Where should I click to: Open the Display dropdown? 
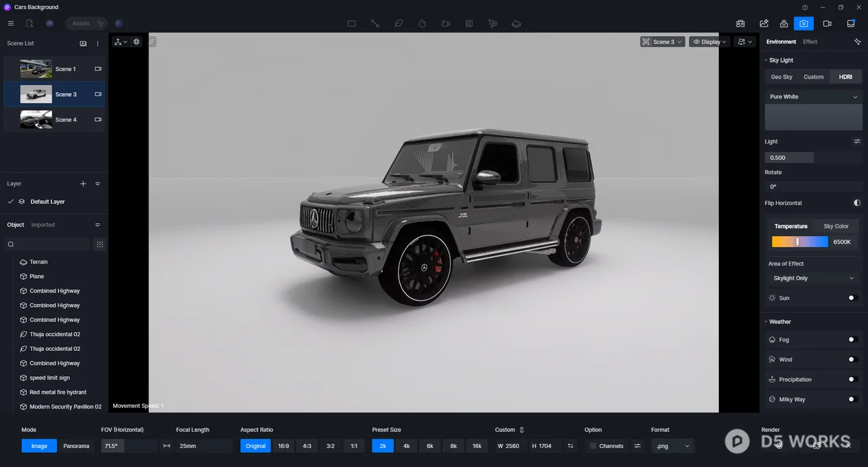(709, 41)
